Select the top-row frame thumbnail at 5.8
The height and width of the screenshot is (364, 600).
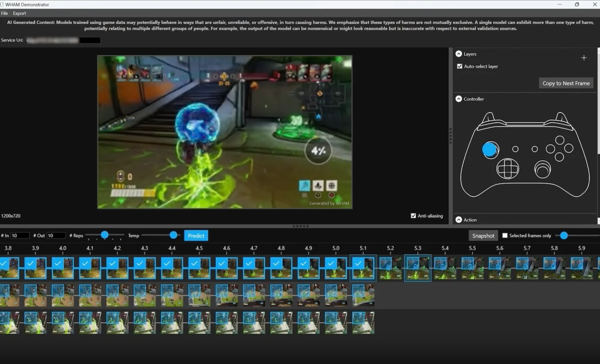point(554,268)
